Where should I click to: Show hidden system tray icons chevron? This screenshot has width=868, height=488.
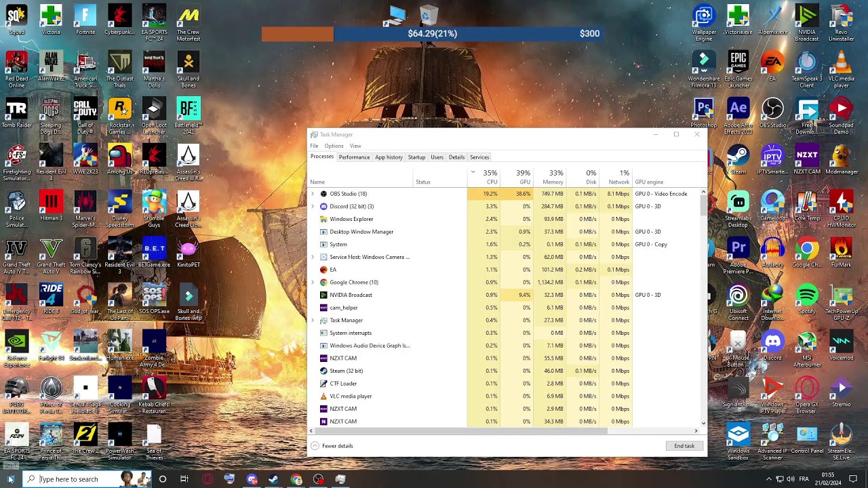pos(768,479)
